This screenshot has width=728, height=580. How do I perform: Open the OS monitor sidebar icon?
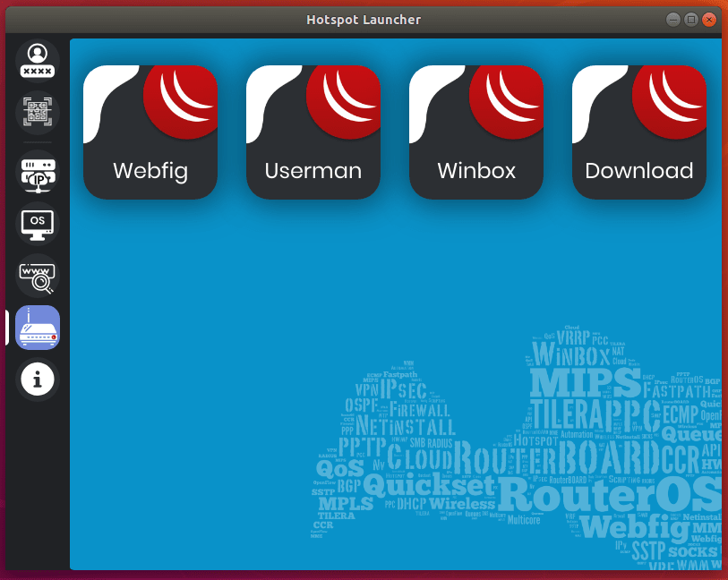click(x=37, y=224)
